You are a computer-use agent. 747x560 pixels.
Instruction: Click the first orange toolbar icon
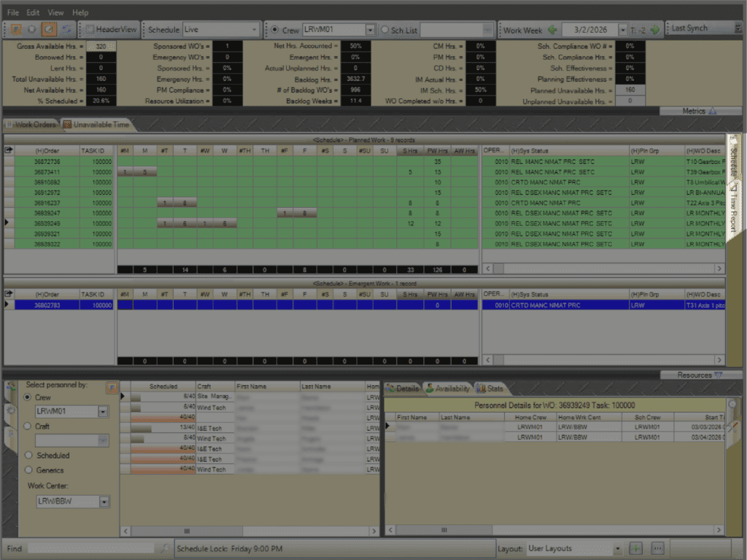click(16, 30)
